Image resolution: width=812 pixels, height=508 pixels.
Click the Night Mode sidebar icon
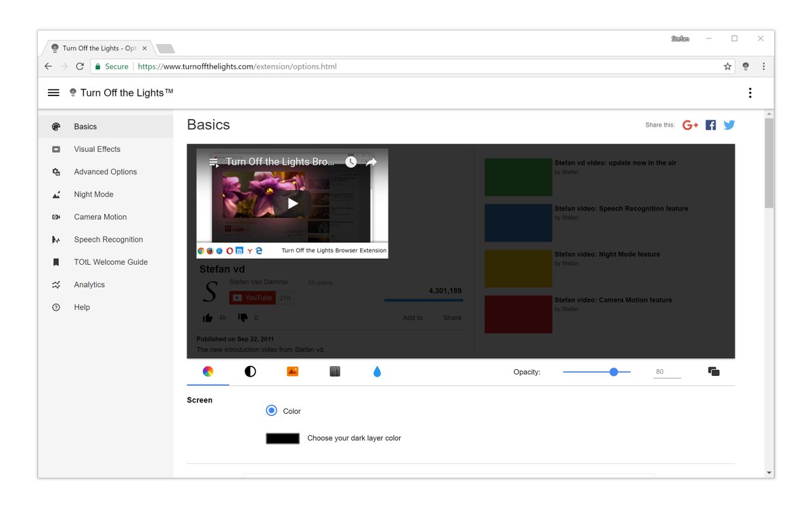56,194
